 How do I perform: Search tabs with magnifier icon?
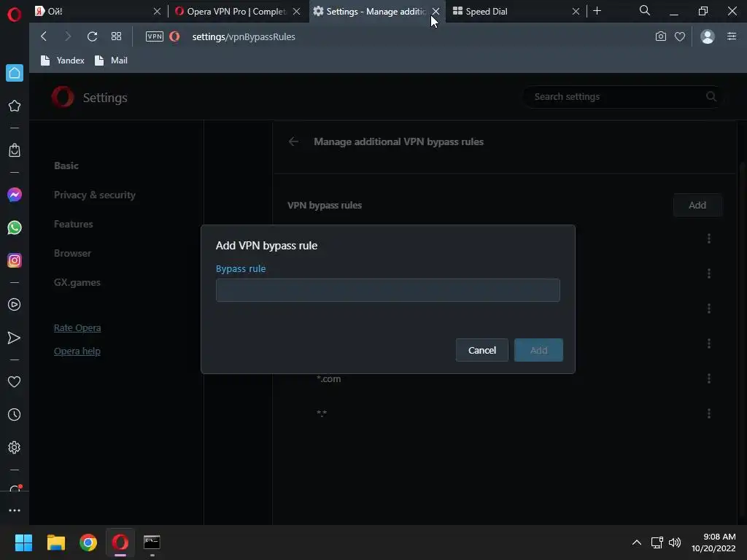[x=645, y=10]
